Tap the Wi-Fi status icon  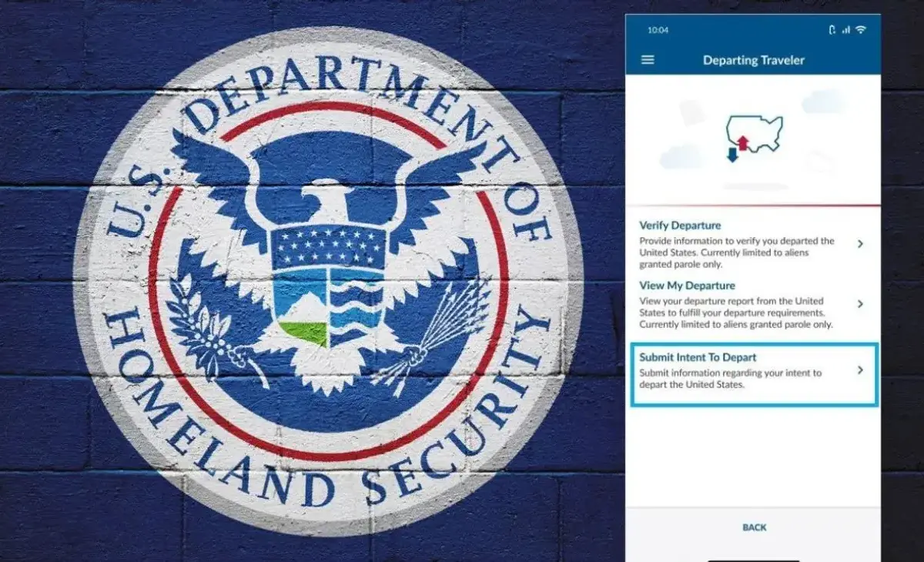[x=860, y=30]
